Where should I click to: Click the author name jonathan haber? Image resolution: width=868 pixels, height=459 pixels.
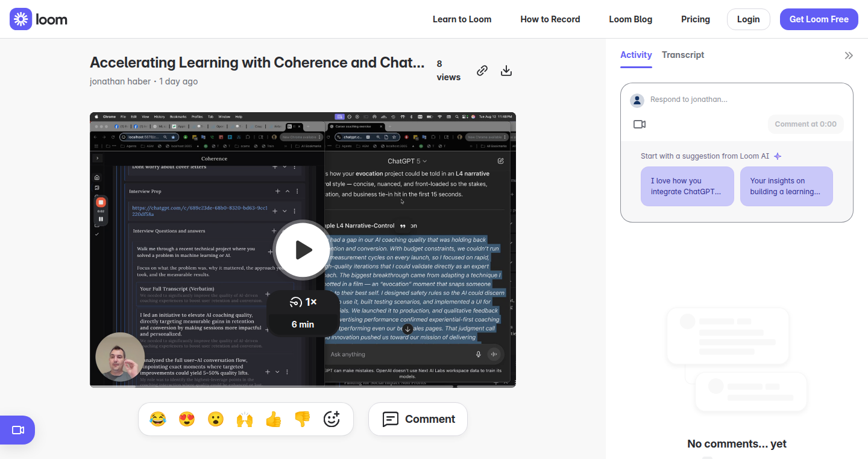[120, 81]
